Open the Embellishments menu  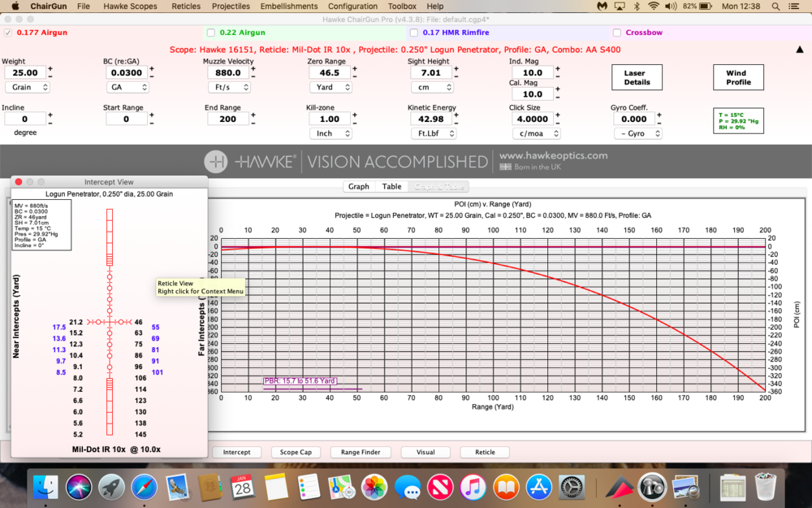pos(289,7)
